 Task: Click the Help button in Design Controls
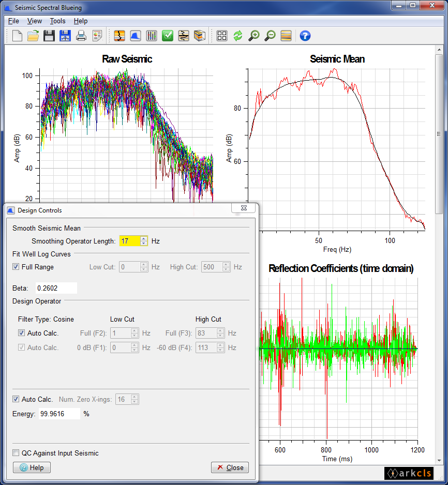32,467
